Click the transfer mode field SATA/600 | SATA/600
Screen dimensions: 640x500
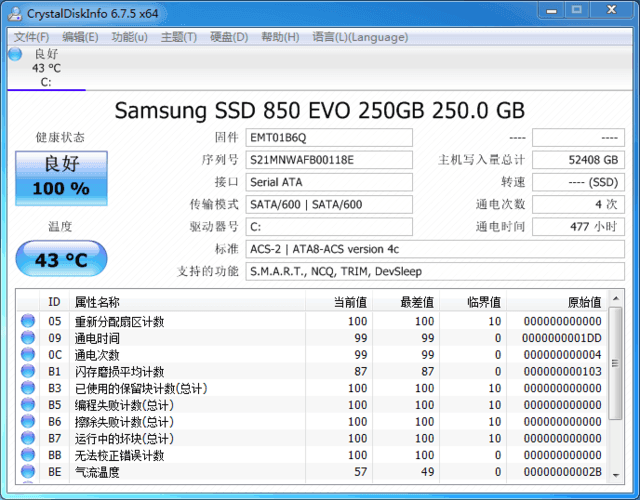coord(329,204)
